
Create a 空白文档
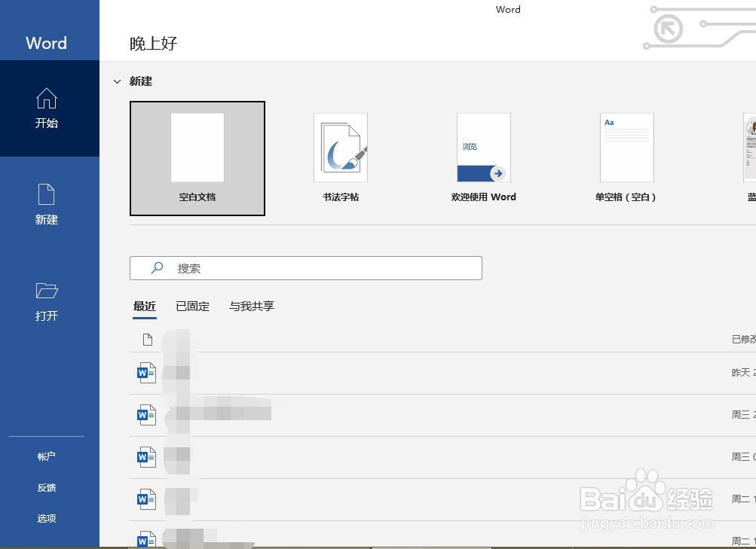197,158
